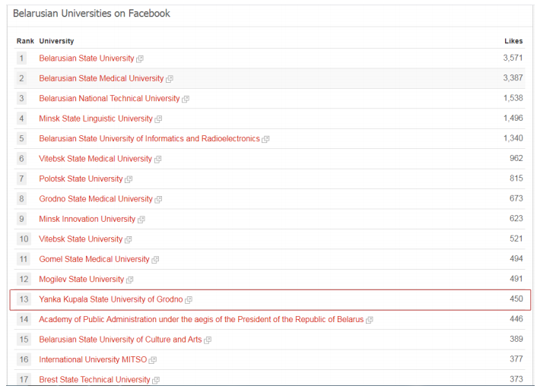Image resolution: width=540 pixels, height=392 pixels.
Task: Click the 377 likes value
Action: click(516, 359)
